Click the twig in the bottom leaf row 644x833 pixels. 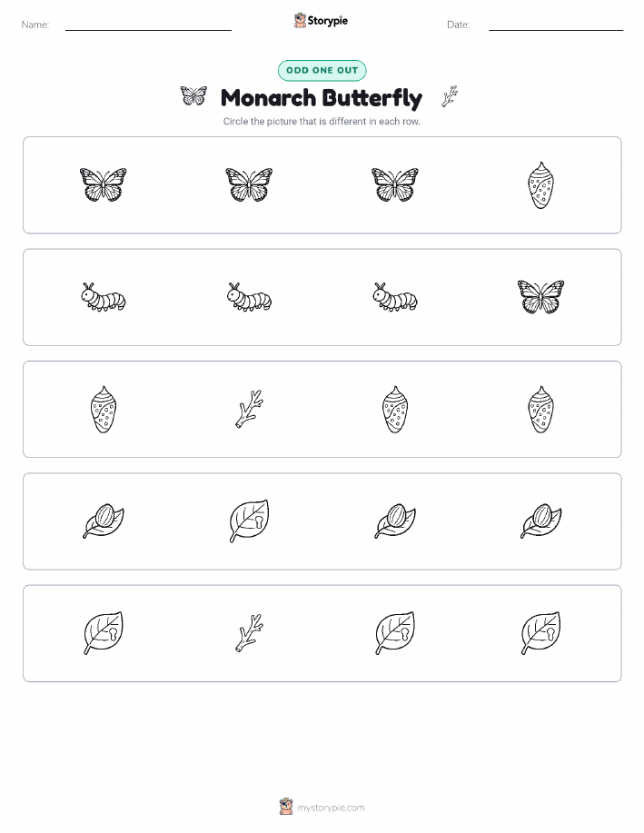click(249, 633)
